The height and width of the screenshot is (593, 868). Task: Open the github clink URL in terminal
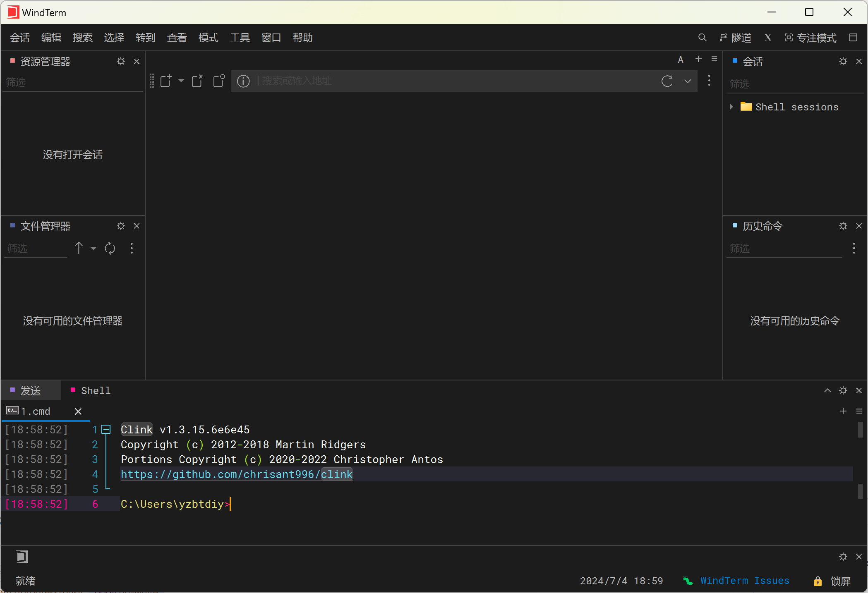(236, 474)
